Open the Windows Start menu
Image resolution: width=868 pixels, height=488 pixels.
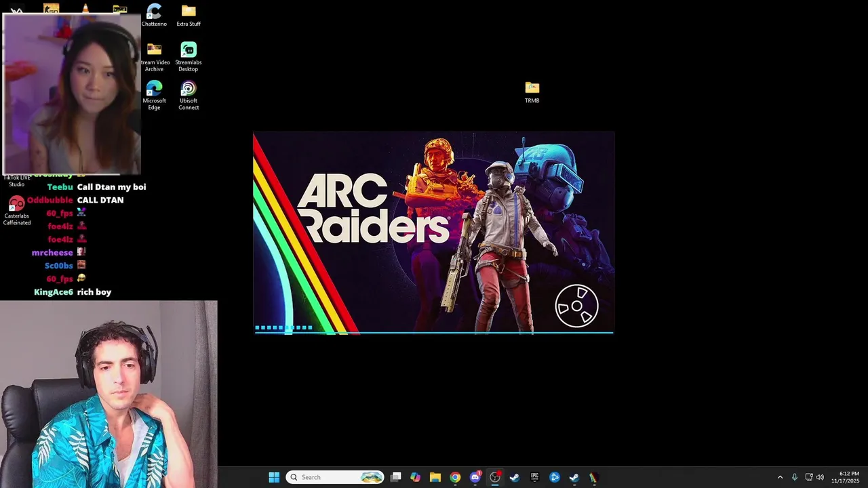(x=274, y=477)
